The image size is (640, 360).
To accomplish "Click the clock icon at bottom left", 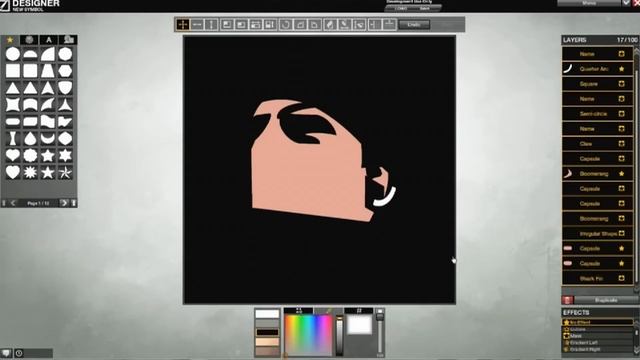I will (19, 353).
